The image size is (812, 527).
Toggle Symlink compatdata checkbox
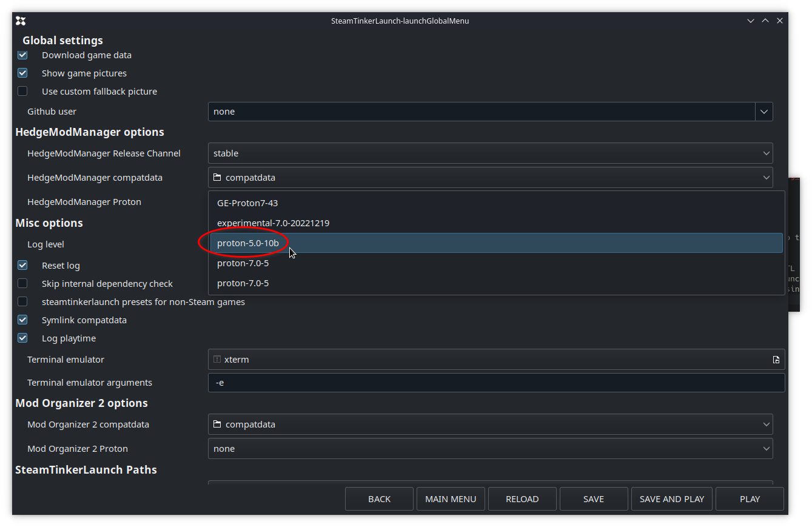pos(22,320)
